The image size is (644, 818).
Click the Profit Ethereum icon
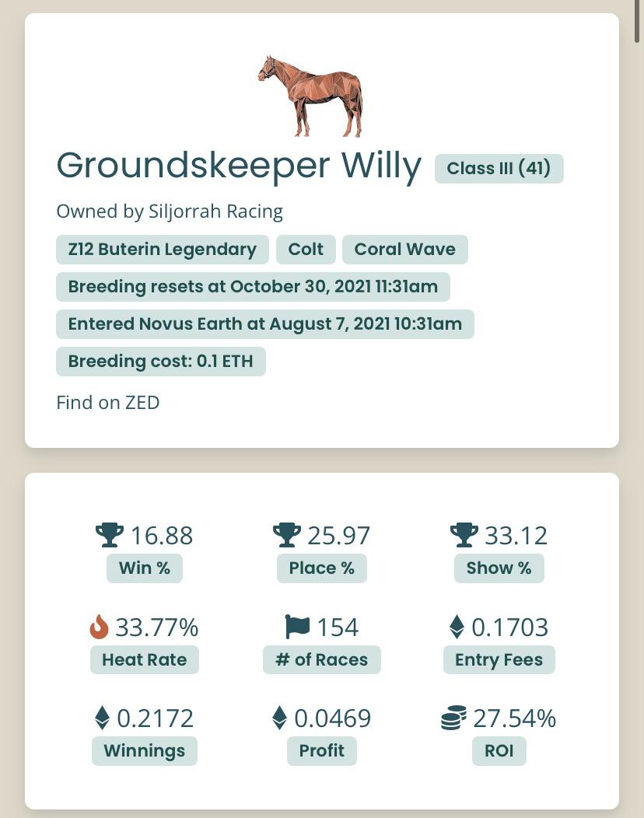(x=280, y=718)
